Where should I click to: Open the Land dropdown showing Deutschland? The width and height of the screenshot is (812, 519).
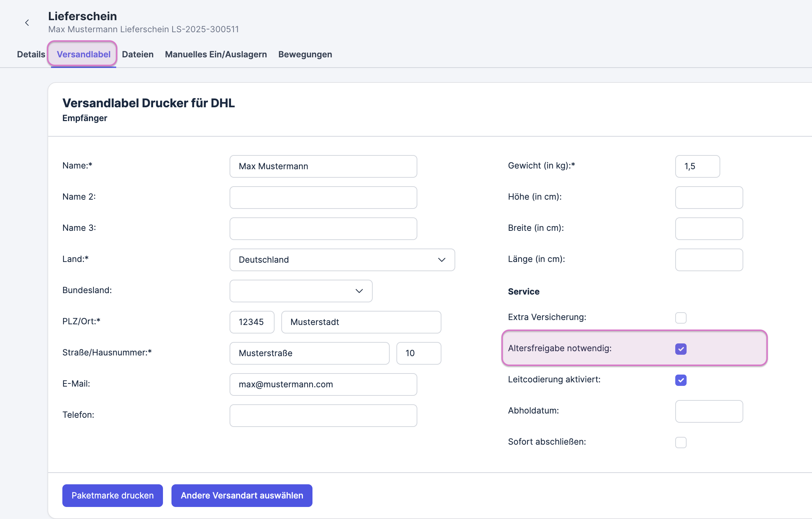click(x=342, y=259)
